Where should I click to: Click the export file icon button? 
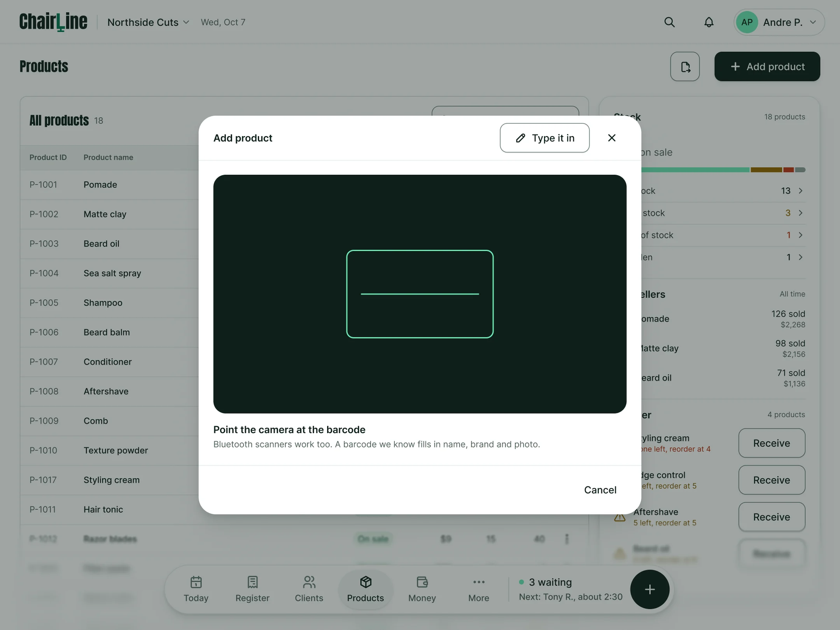tap(685, 67)
